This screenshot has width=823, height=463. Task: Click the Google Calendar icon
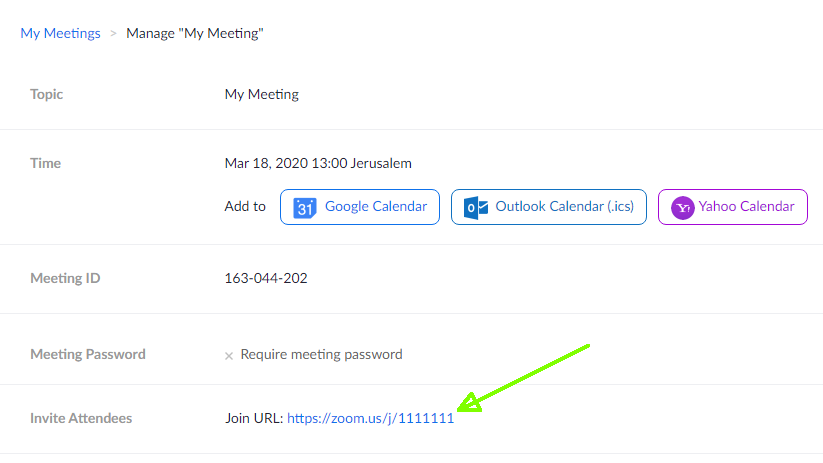[304, 207]
